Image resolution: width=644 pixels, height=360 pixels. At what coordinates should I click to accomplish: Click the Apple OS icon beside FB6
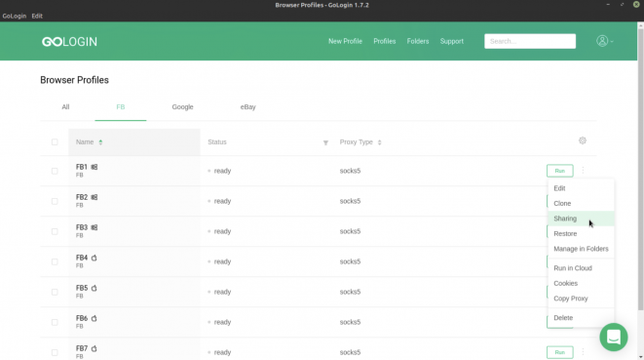[95, 318]
